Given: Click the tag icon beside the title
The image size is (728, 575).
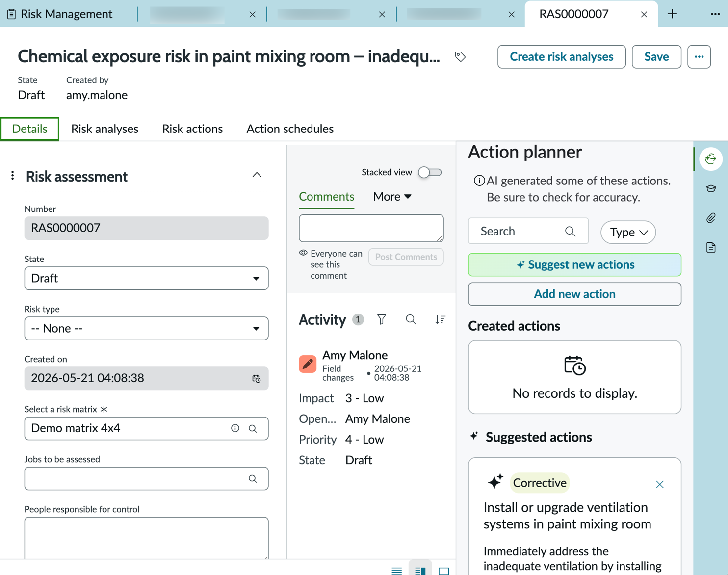Looking at the screenshot, I should tap(460, 57).
